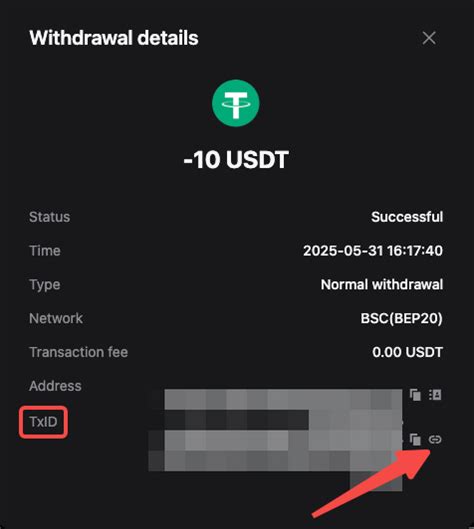The width and height of the screenshot is (474, 529).
Task: Click the highlighted TxID label
Action: pos(44,422)
